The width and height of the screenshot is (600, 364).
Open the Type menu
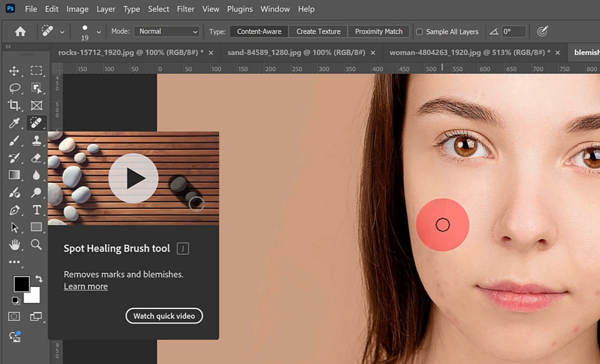pos(132,9)
